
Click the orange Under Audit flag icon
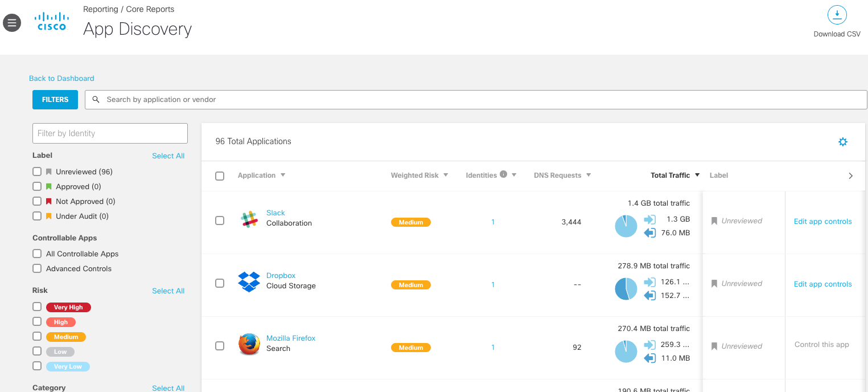(x=49, y=217)
